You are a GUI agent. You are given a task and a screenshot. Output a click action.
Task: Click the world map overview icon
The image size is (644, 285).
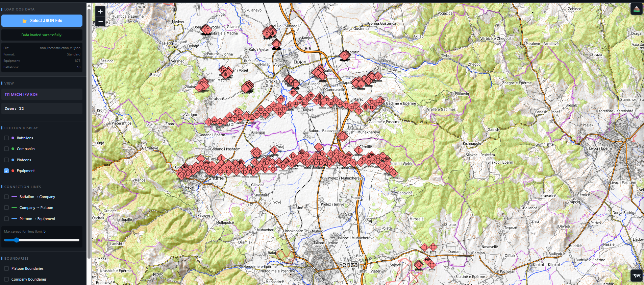[x=636, y=276]
